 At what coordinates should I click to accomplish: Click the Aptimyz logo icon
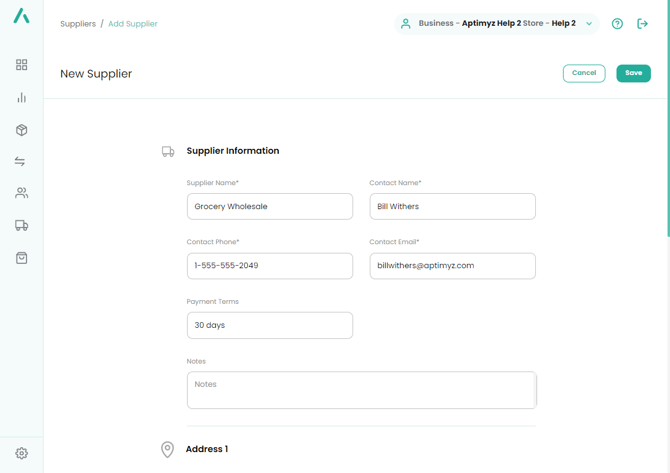(x=21, y=16)
